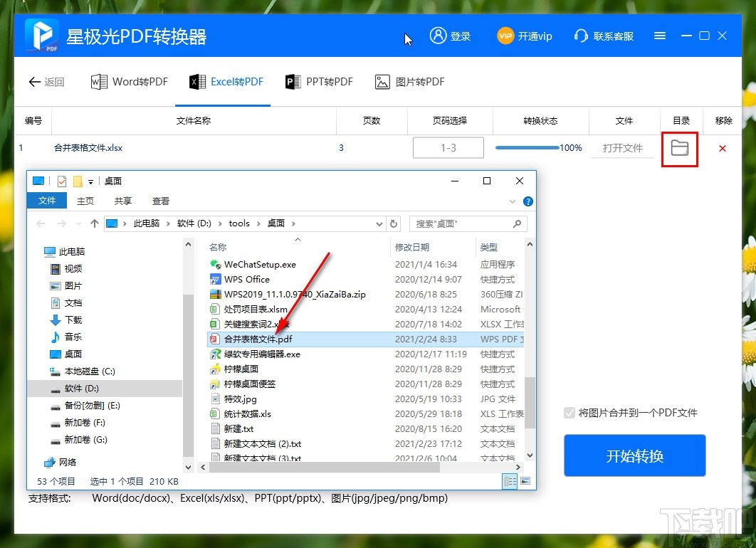Screen dimensions: 756x548
Task: Switch to the 图片转PDF tab
Action: [409, 81]
